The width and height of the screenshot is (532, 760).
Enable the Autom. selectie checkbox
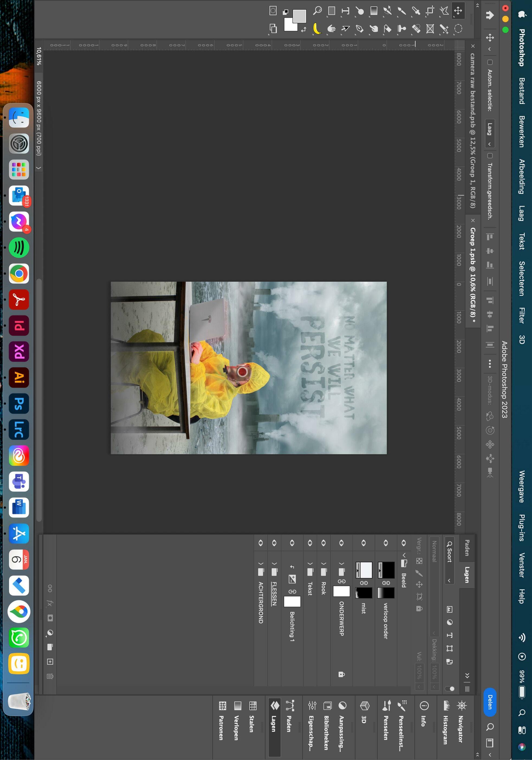tap(490, 62)
